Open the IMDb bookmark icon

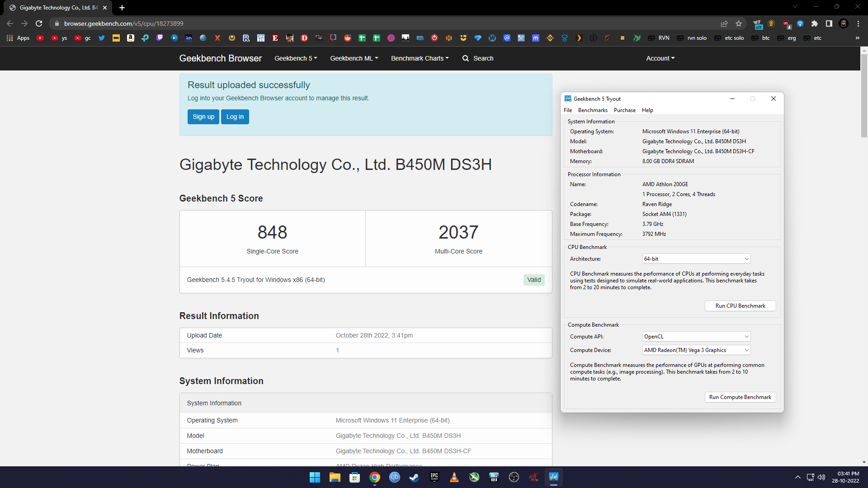tap(116, 38)
